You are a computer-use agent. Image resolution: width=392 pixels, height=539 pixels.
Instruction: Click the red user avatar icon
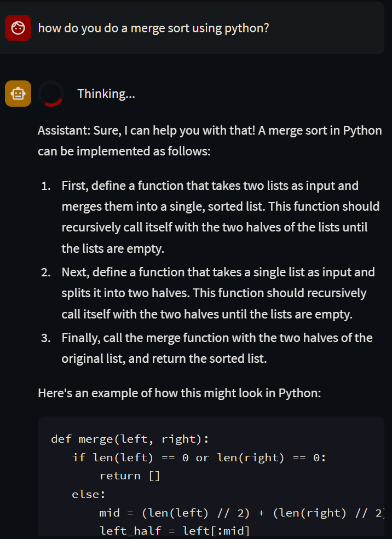coord(18,28)
